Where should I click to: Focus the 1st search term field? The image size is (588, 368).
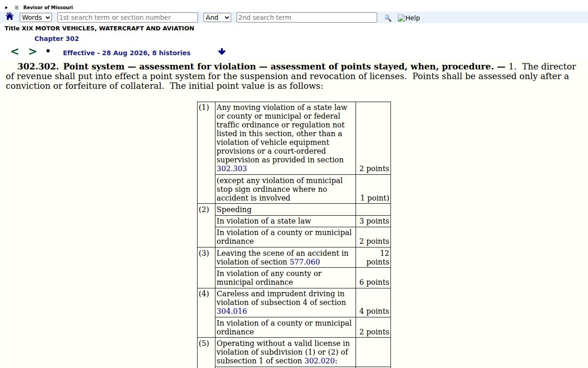click(128, 17)
